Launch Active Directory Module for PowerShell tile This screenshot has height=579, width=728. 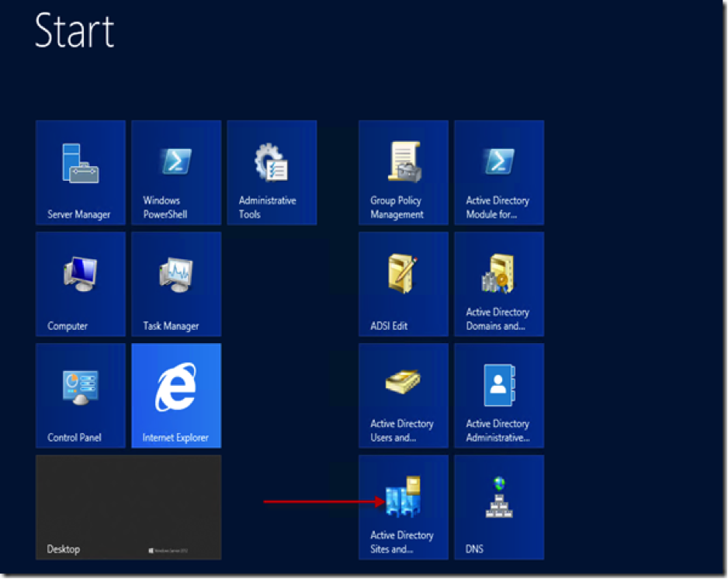pyautogui.click(x=499, y=173)
